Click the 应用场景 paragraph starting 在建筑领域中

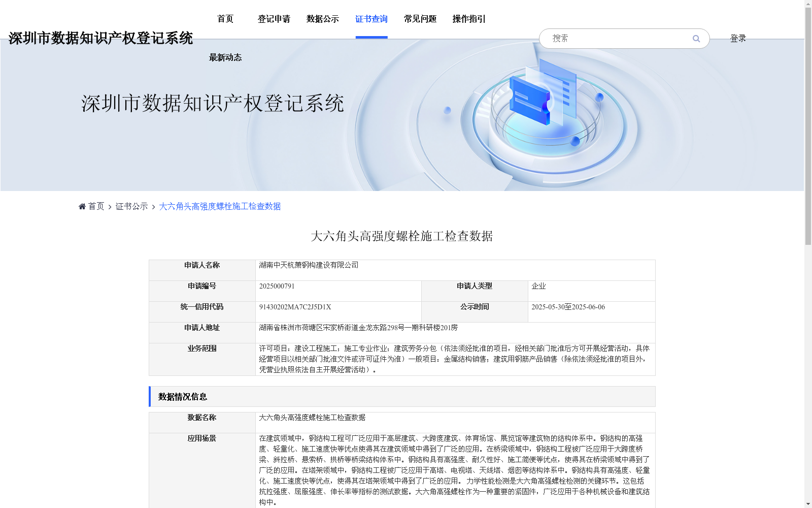(x=454, y=470)
